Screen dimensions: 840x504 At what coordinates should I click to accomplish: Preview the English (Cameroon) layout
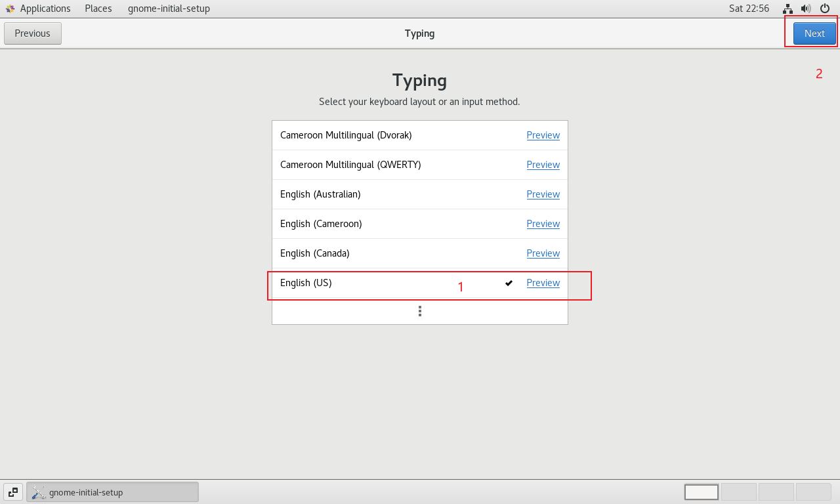point(543,224)
